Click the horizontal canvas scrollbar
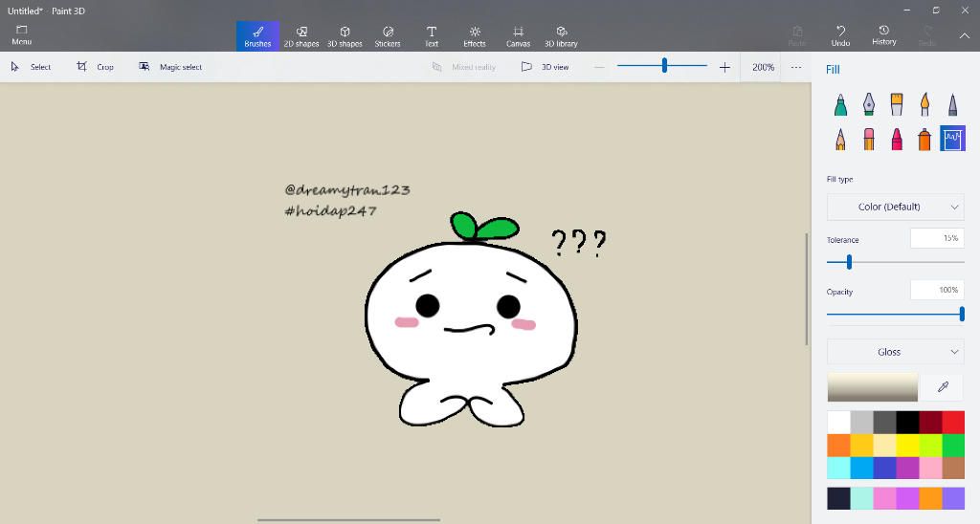This screenshot has width=980, height=524. click(348, 519)
